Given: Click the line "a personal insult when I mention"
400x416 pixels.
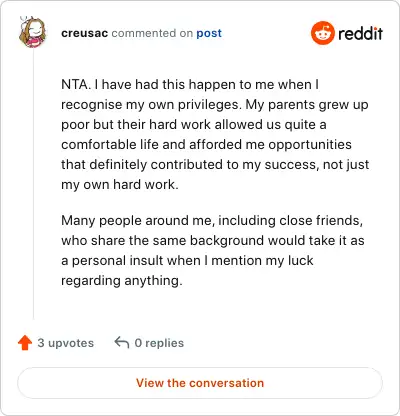Looking at the screenshot, I should pyautogui.click(x=187, y=261).
